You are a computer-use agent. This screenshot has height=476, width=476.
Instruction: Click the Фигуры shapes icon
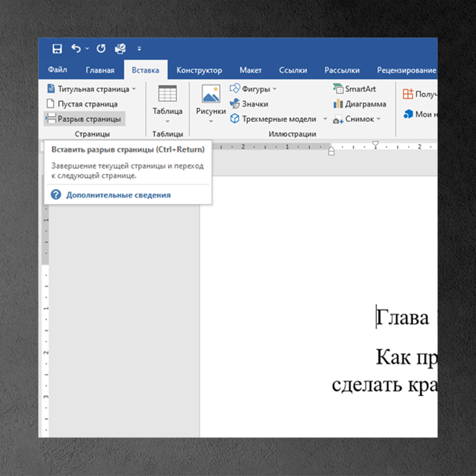click(235, 89)
